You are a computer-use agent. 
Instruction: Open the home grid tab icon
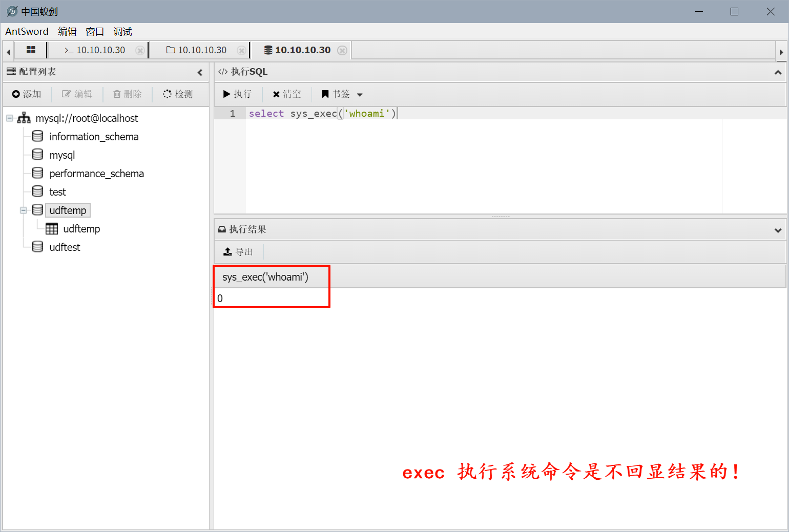click(x=31, y=50)
